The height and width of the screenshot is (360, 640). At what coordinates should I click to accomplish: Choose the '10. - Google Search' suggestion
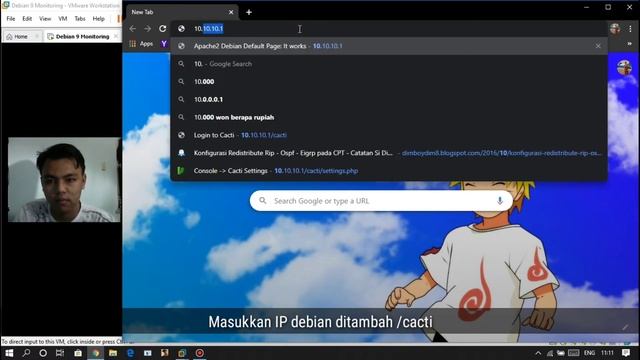(x=389, y=64)
